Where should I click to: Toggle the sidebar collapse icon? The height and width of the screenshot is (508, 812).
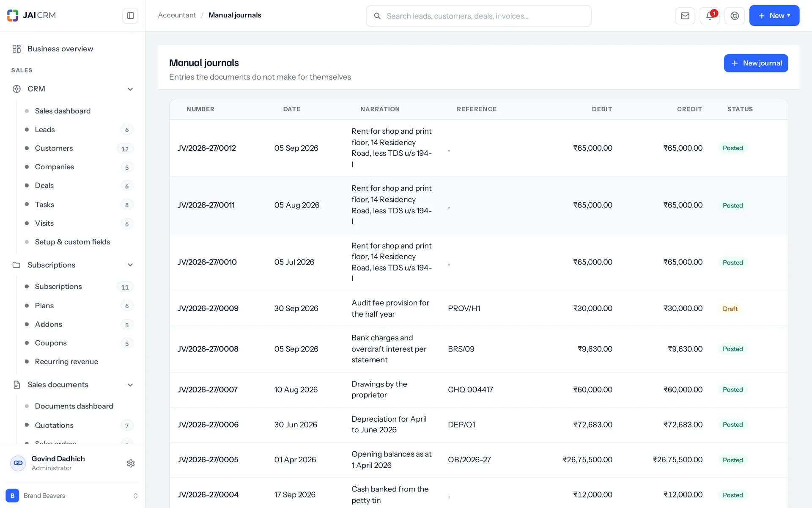point(130,16)
